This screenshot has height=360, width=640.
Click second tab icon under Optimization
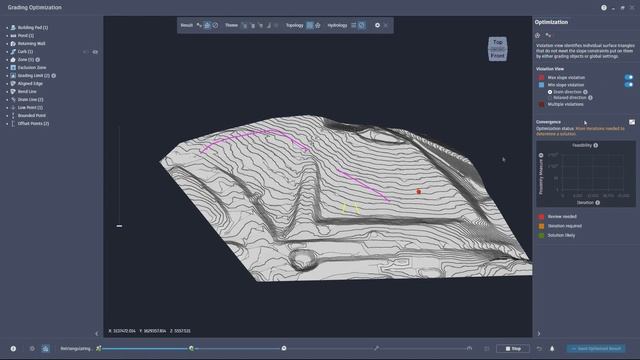click(548, 36)
